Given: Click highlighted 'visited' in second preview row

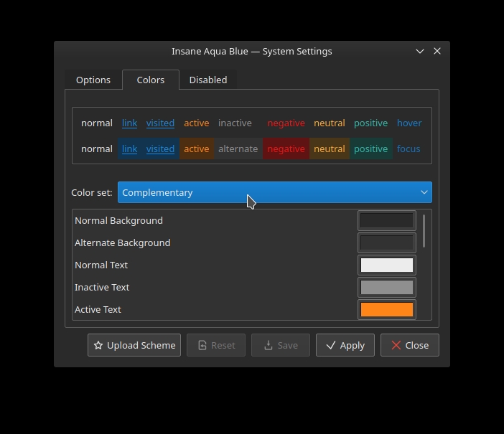Looking at the screenshot, I should click(x=160, y=148).
